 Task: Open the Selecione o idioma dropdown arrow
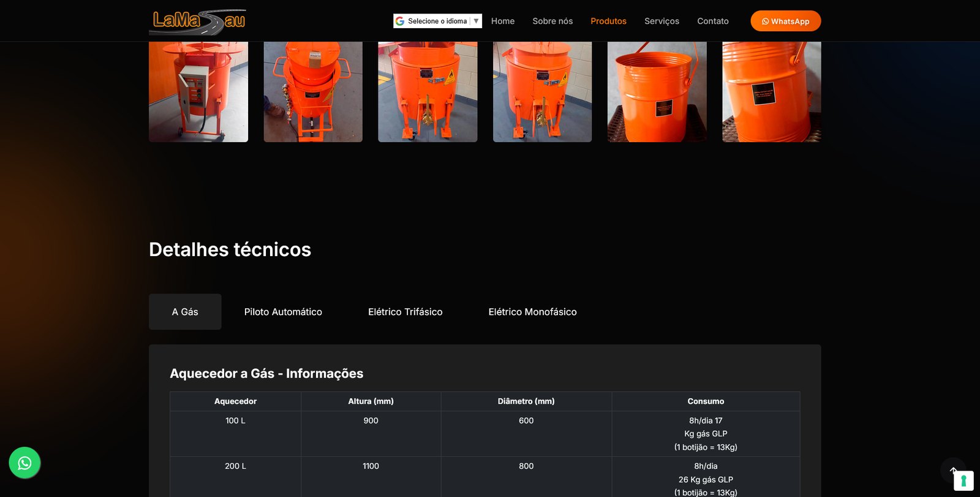tap(476, 21)
